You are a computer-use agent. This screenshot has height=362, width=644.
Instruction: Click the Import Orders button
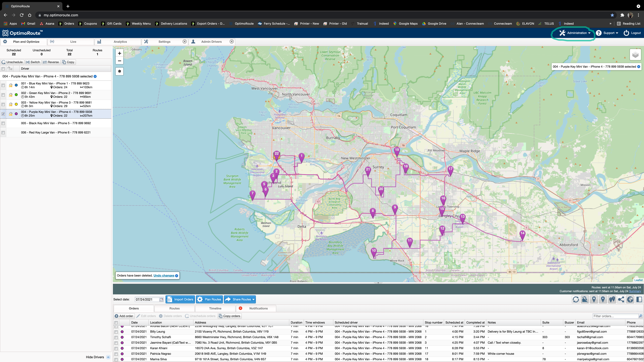pos(180,299)
